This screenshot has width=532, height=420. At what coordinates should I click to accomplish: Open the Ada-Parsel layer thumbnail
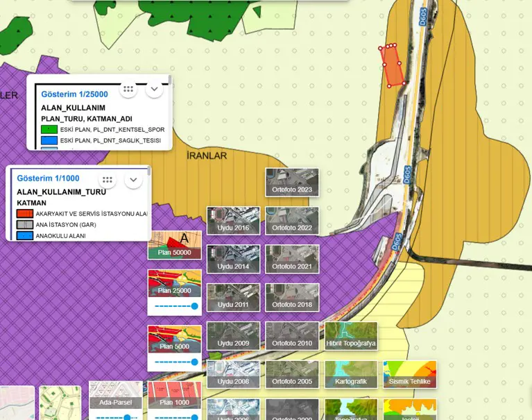116,395
